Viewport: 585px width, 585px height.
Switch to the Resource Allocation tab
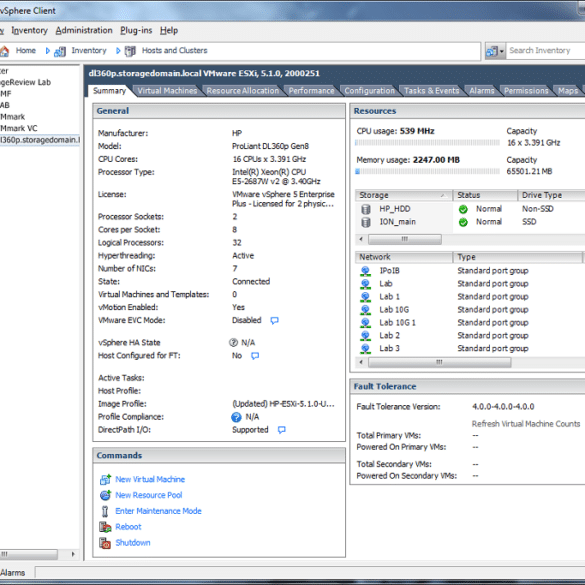(243, 91)
